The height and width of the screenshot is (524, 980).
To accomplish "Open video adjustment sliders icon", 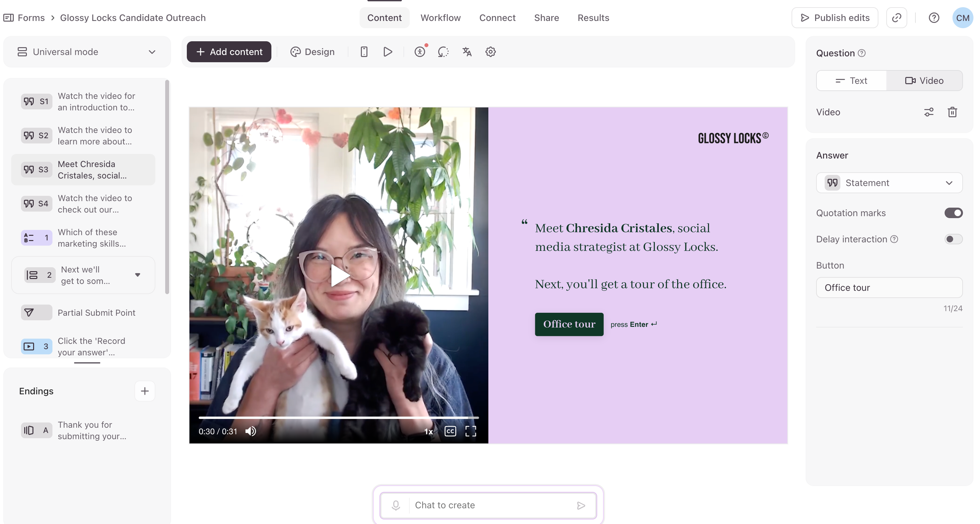I will coord(929,112).
